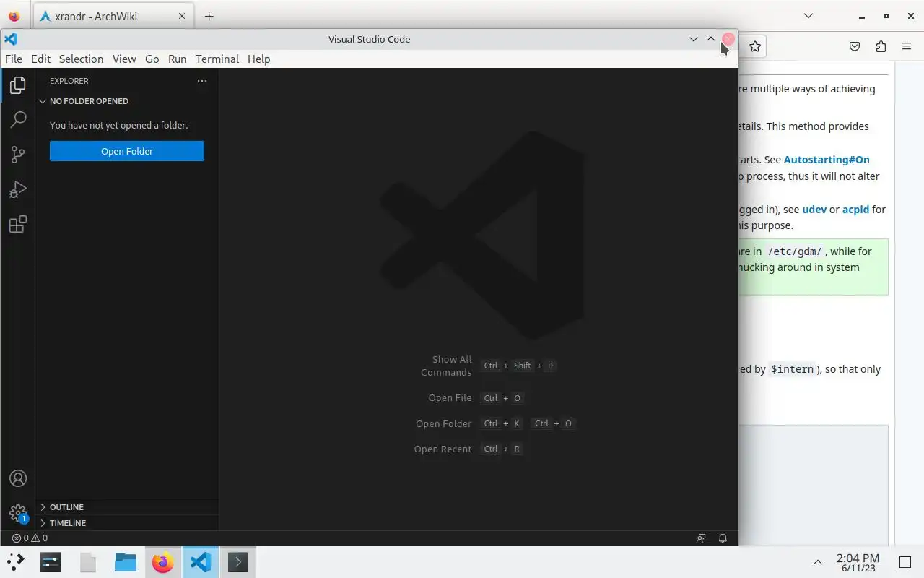Open the application launcher in the taskbar
Image resolution: width=924 pixels, height=578 pixels.
pyautogui.click(x=15, y=561)
